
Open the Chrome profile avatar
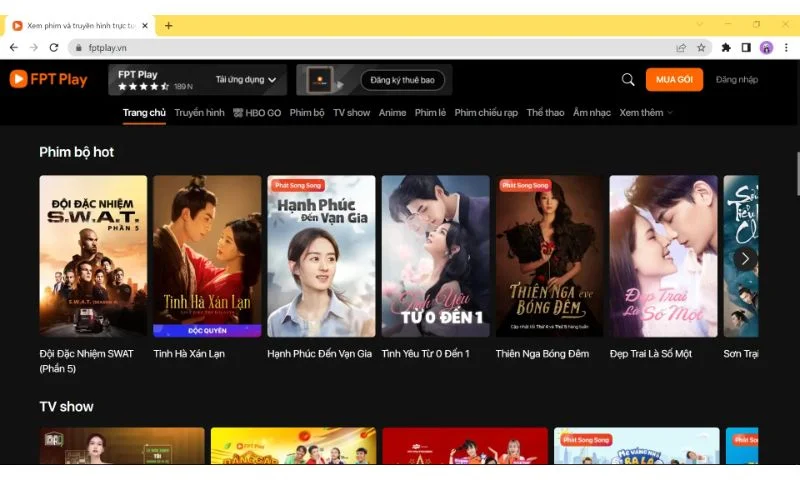766,47
